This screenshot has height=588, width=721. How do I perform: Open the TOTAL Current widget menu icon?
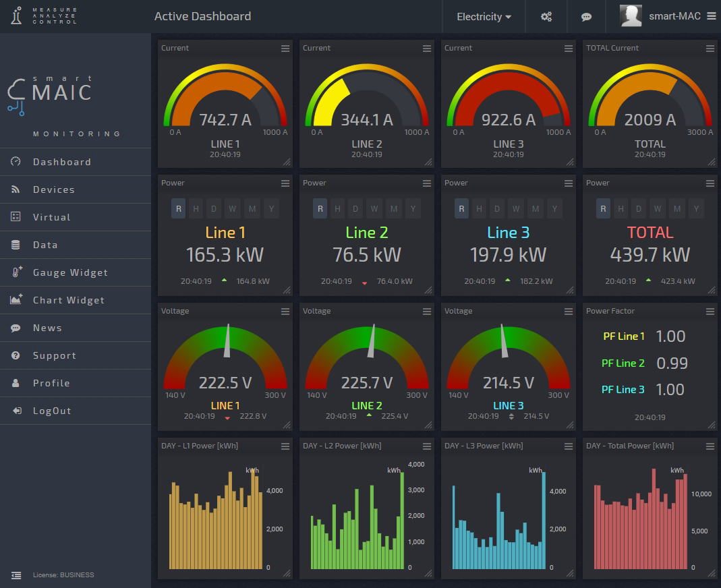(x=710, y=49)
